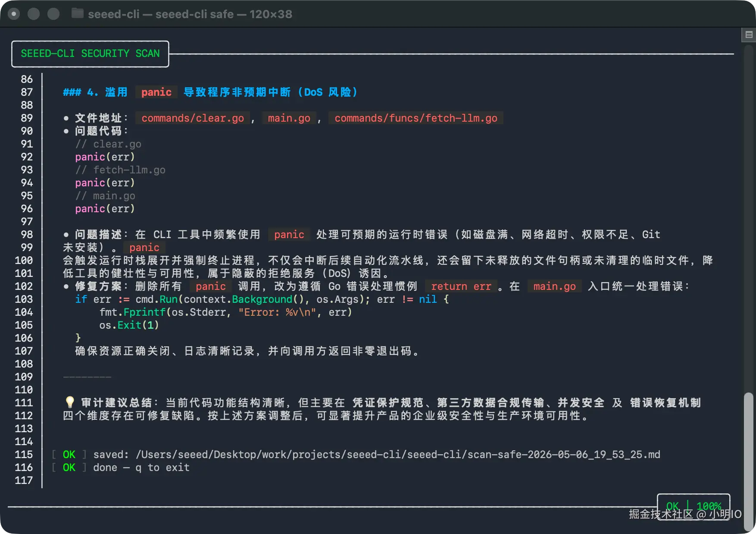Click the 'done — q to exit' status line
Screen dimensions: 756x534
click(x=141, y=468)
